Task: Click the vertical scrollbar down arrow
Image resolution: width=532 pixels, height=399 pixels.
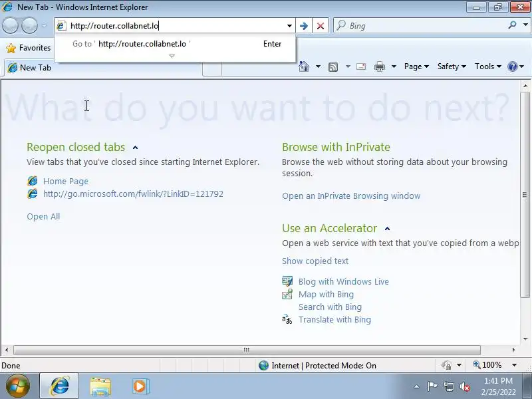Action: 525,338
